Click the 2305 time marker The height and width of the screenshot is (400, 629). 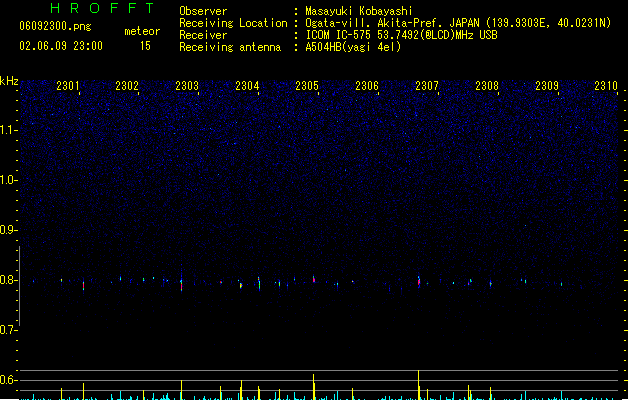(x=307, y=86)
